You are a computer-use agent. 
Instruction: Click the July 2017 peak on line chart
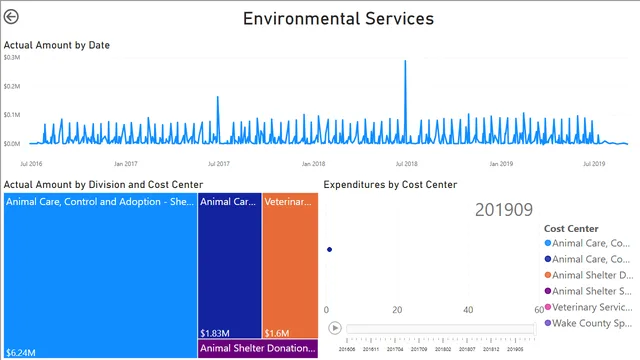click(x=218, y=97)
